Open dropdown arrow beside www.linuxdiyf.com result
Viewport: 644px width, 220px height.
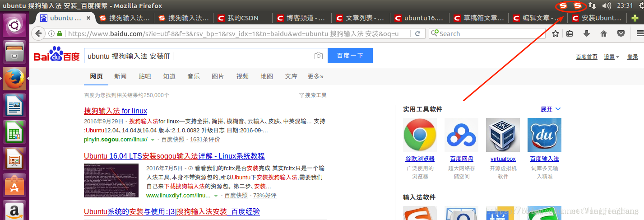point(216,196)
